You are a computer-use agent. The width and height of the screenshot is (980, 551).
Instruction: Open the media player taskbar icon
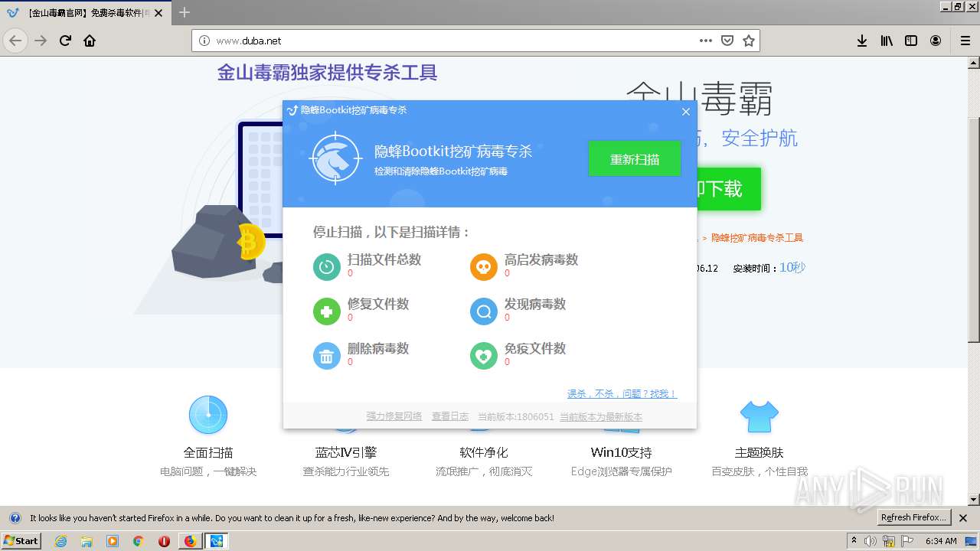coord(113,541)
